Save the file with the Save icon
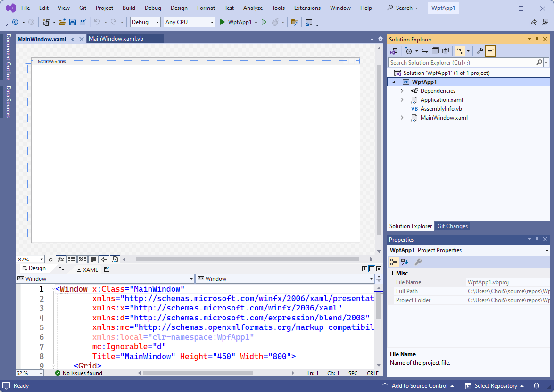This screenshot has width=554, height=392. 73,22
